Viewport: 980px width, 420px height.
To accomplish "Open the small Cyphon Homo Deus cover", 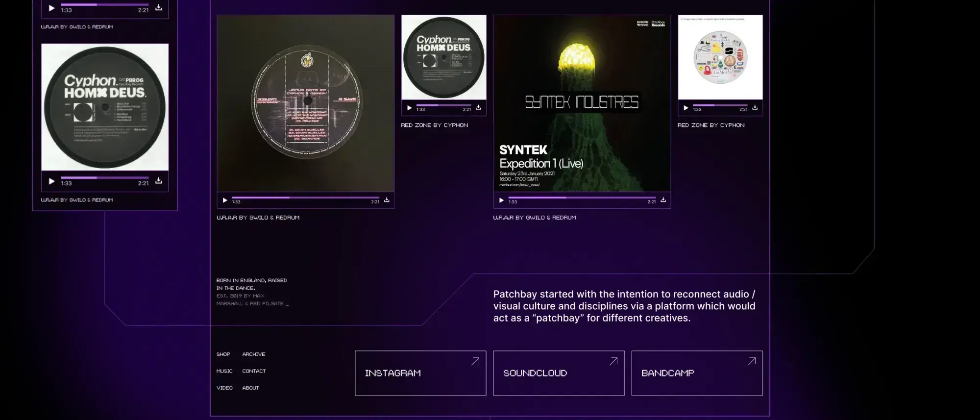I will click(x=444, y=57).
